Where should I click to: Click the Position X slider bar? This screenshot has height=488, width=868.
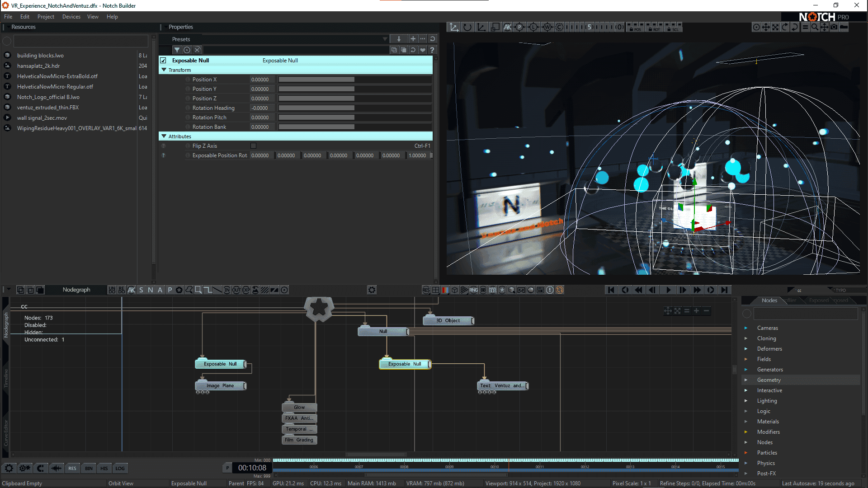[x=316, y=80]
